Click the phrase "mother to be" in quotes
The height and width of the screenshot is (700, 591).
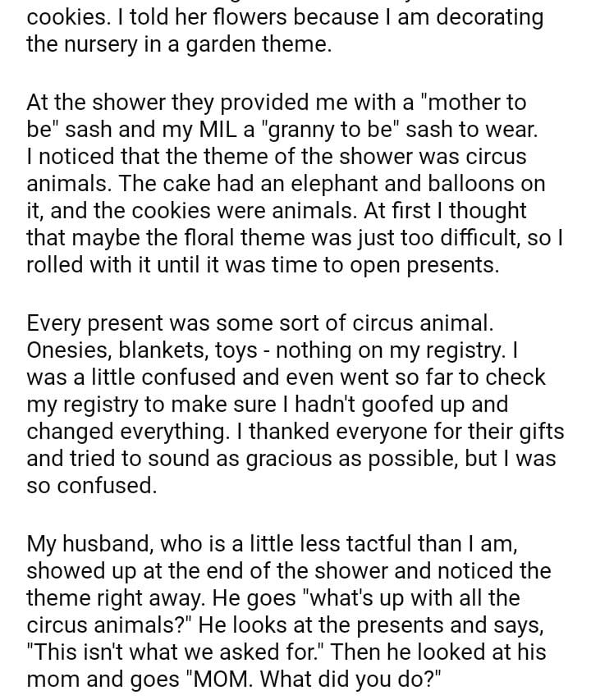(472, 103)
